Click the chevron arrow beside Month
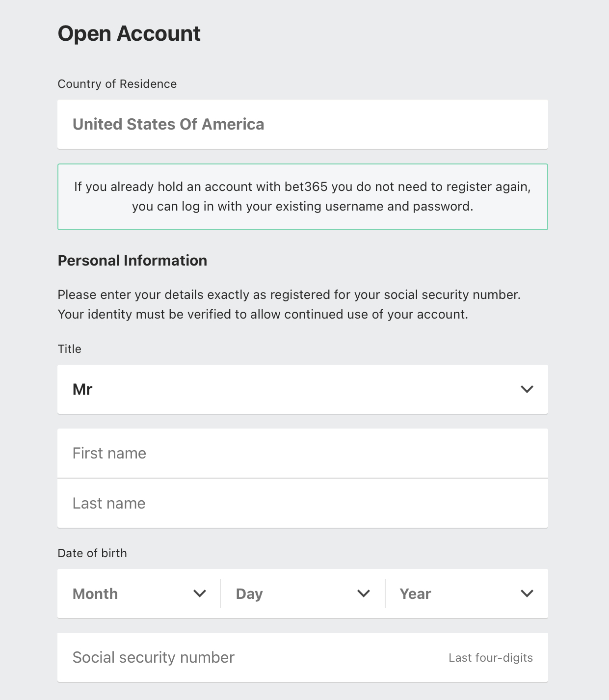Image resolution: width=609 pixels, height=700 pixels. [200, 593]
